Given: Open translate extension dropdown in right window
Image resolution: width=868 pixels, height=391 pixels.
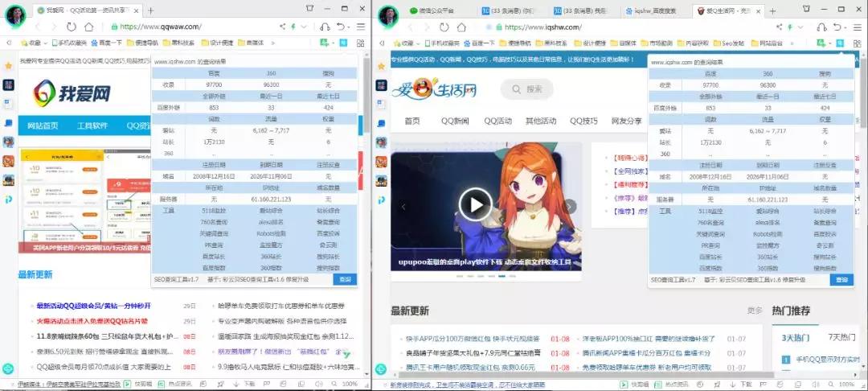Looking at the screenshot, I should 830,43.
